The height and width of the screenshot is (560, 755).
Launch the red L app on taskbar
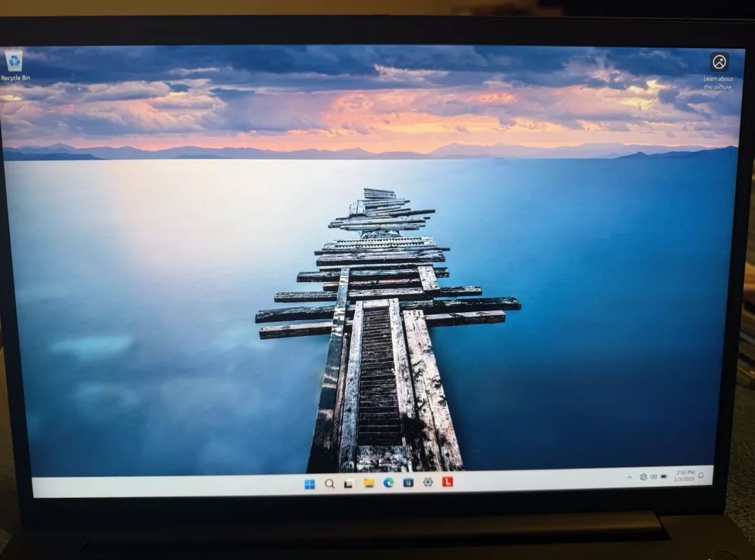click(448, 482)
